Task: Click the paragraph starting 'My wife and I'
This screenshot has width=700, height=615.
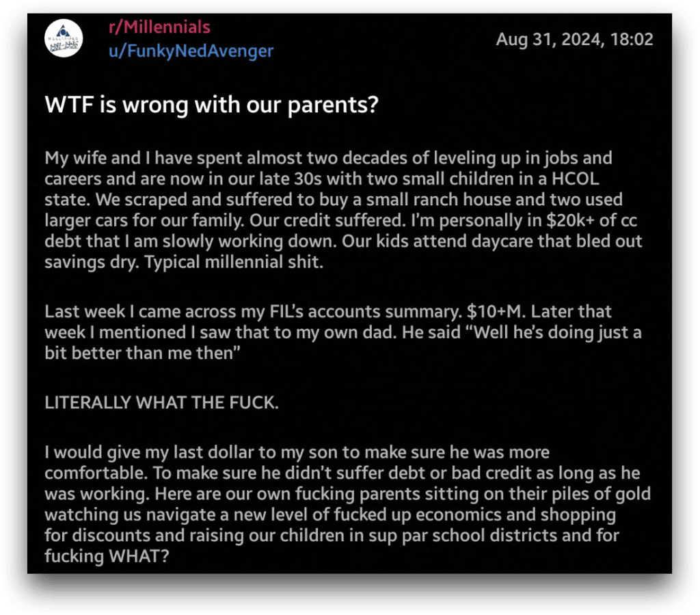Action: pos(343,210)
